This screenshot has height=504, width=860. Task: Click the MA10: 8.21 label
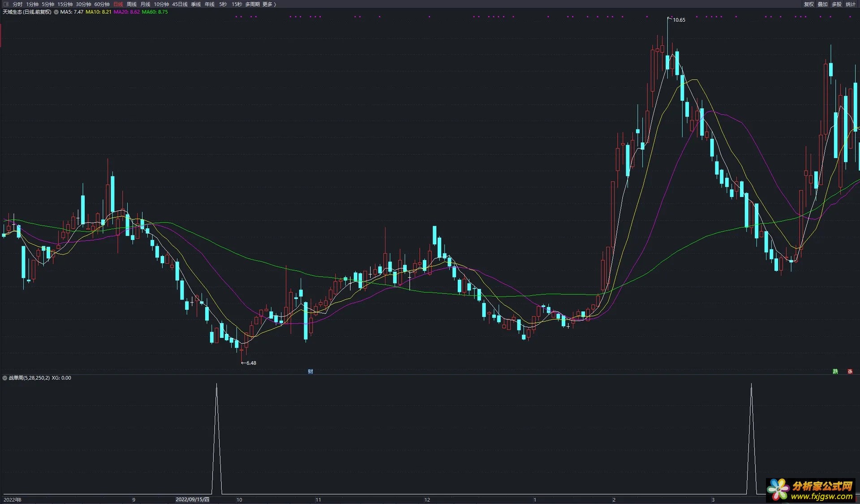tap(98, 12)
